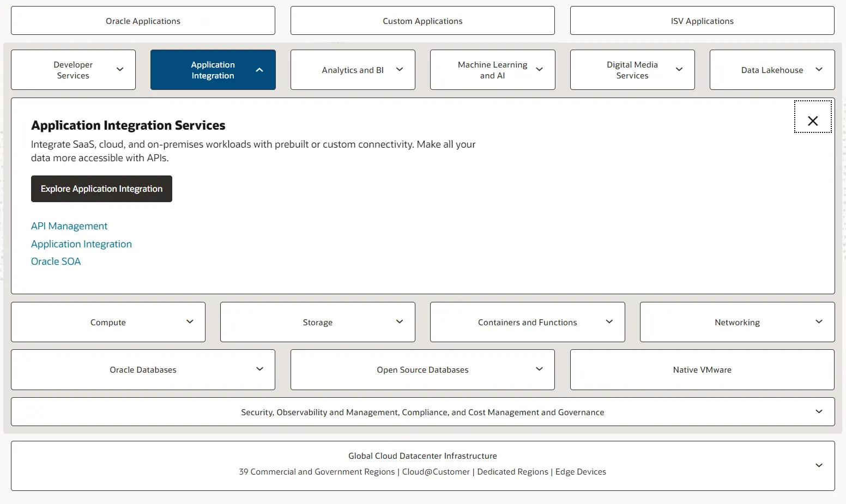Expand Security, Observability and Management chevron
The width and height of the screenshot is (846, 504).
[819, 412]
